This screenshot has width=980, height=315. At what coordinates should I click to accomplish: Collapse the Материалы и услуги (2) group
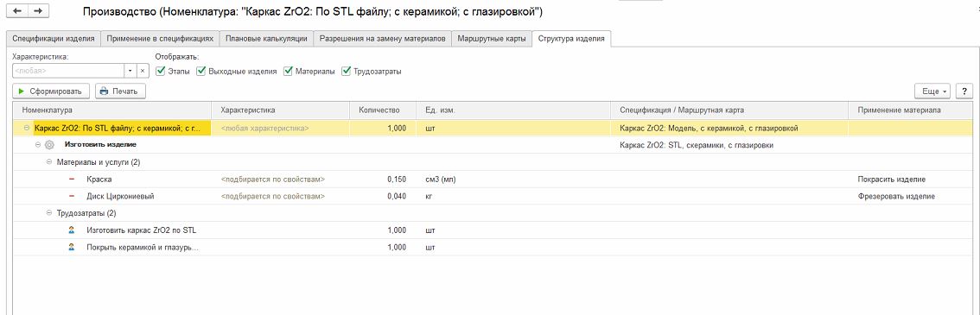[x=49, y=162]
